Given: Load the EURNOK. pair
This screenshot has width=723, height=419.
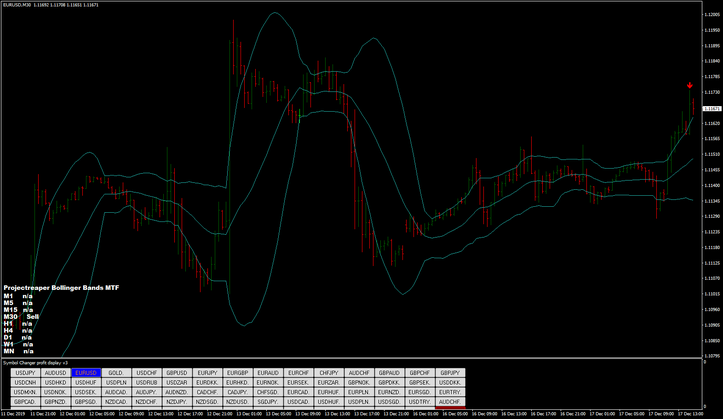Looking at the screenshot, I should pyautogui.click(x=268, y=383).
